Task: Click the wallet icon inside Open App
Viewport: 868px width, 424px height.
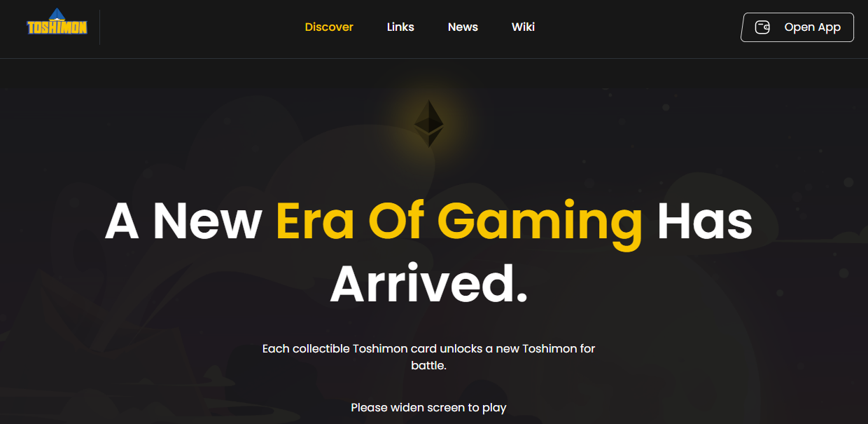Action: tap(762, 27)
